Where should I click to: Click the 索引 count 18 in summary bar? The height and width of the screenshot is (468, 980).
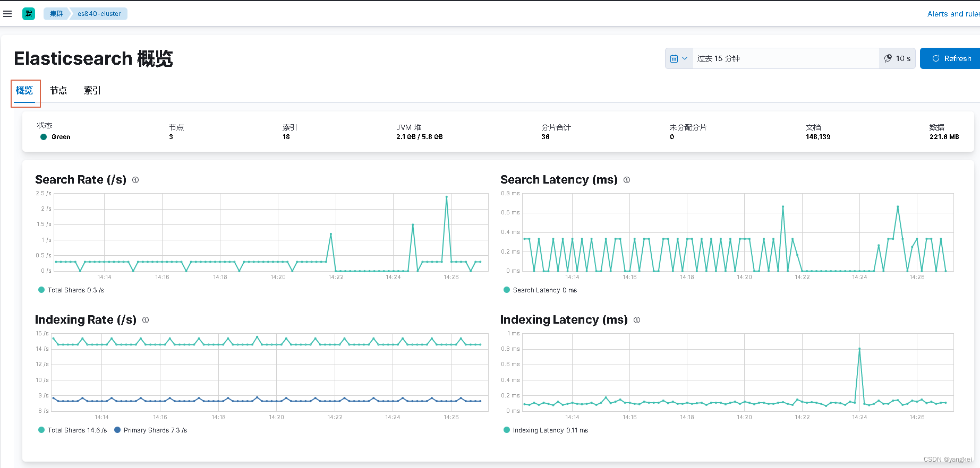click(286, 137)
